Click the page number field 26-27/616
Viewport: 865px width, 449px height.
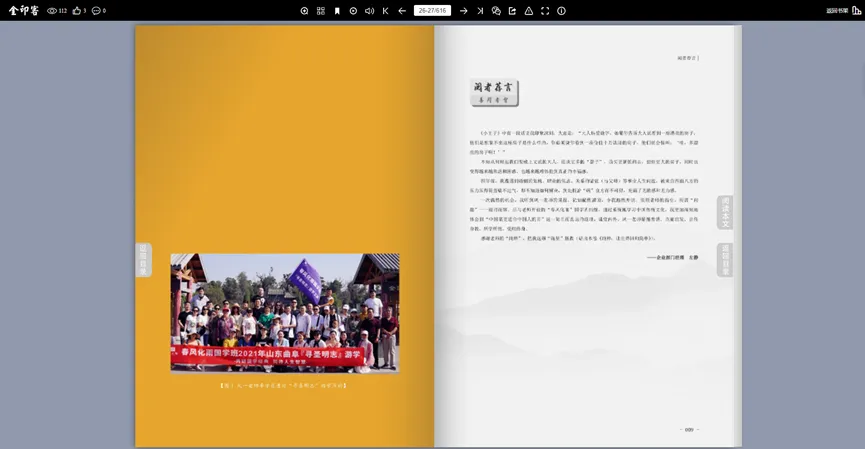(x=432, y=10)
